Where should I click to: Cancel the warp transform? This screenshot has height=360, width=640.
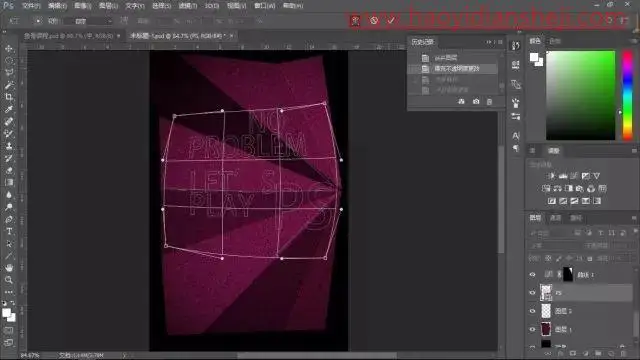click(374, 20)
